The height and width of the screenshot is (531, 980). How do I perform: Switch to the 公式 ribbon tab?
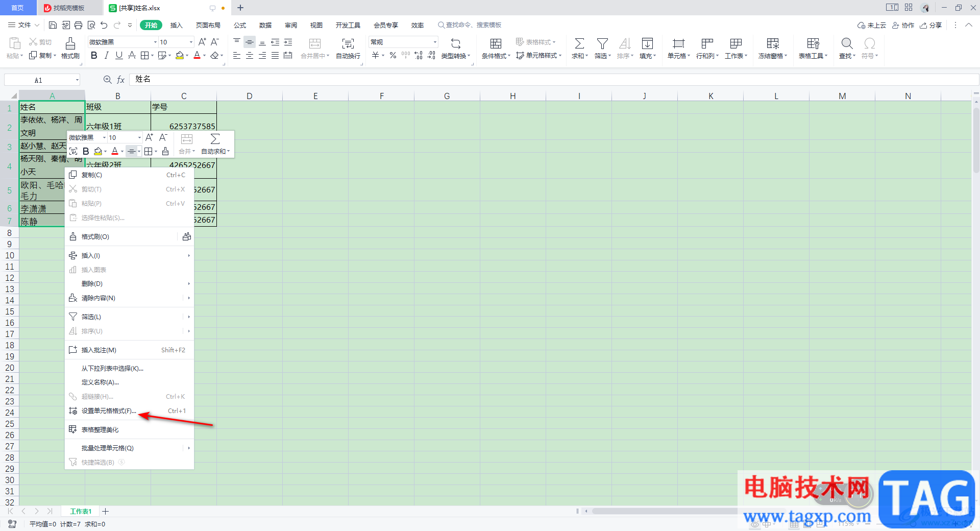click(x=240, y=25)
